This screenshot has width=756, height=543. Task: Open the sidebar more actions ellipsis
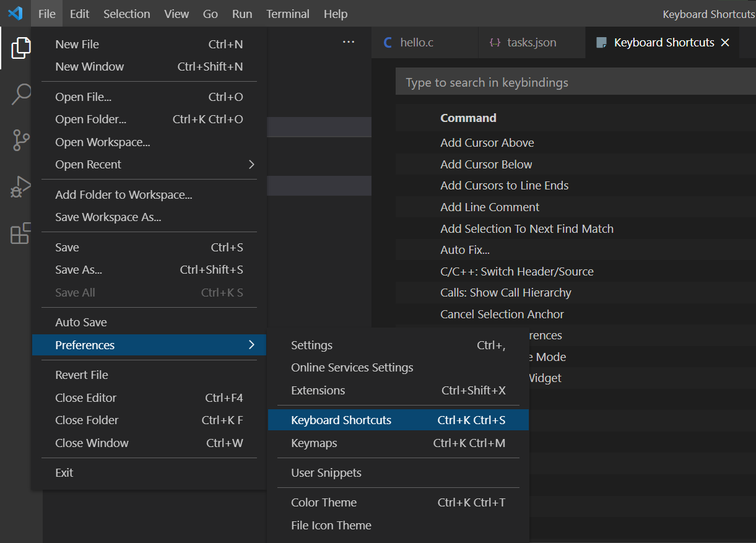tap(349, 42)
